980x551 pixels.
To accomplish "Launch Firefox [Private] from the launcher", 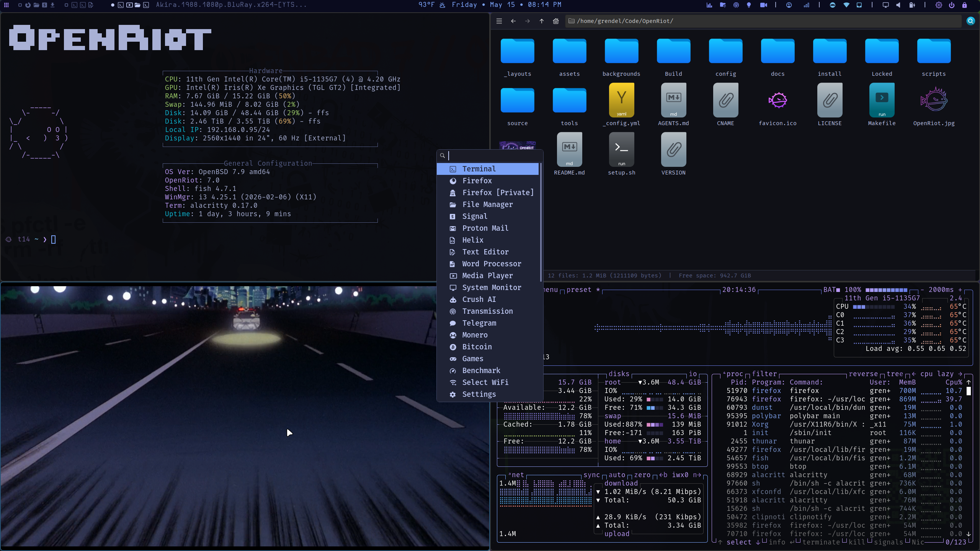I will tap(488, 192).
